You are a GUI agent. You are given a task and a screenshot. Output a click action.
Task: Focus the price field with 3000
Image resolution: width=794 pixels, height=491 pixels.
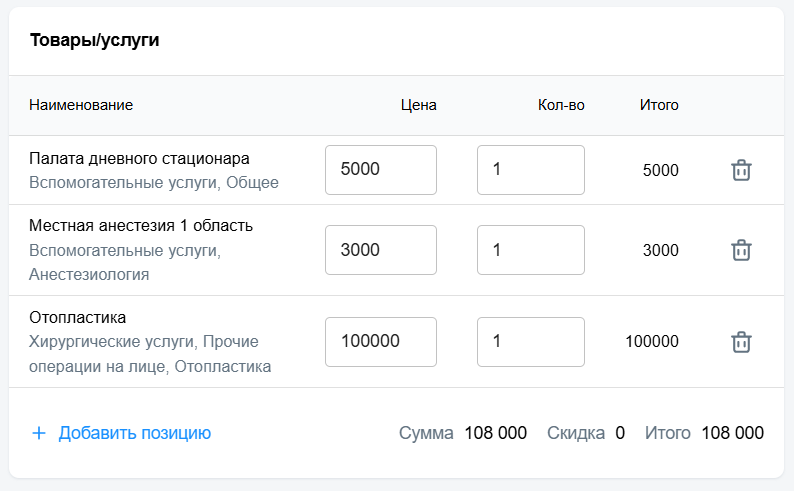click(x=381, y=250)
